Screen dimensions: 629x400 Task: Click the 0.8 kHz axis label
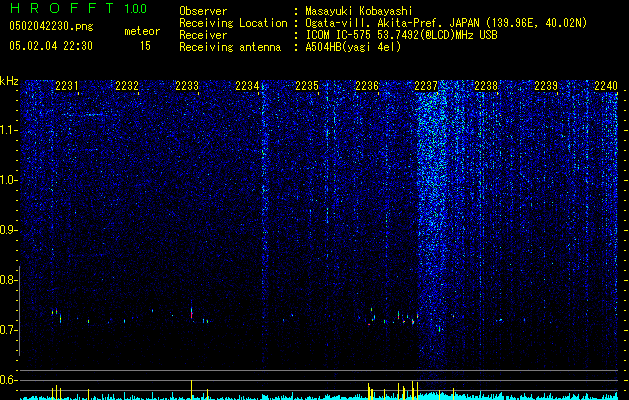pos(8,280)
